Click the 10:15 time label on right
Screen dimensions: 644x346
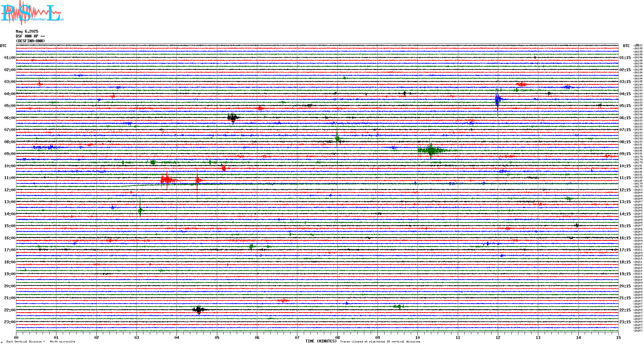(625, 166)
